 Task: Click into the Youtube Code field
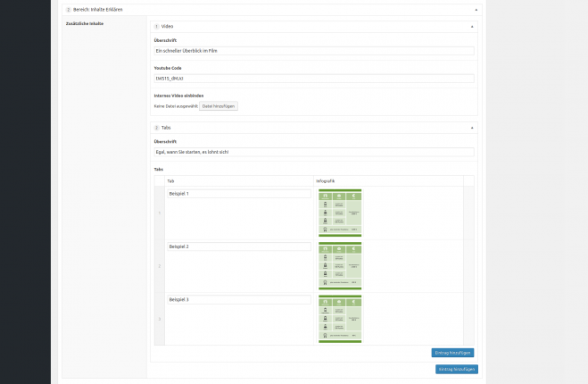(x=313, y=79)
